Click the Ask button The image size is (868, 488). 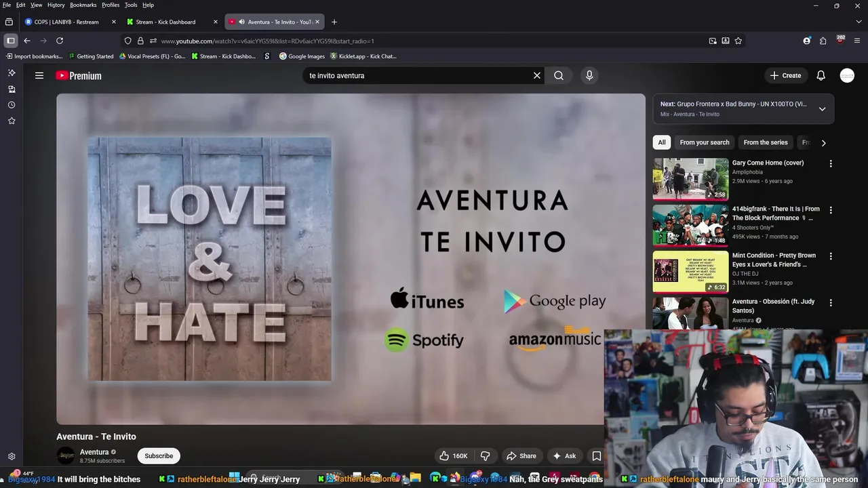(564, 455)
